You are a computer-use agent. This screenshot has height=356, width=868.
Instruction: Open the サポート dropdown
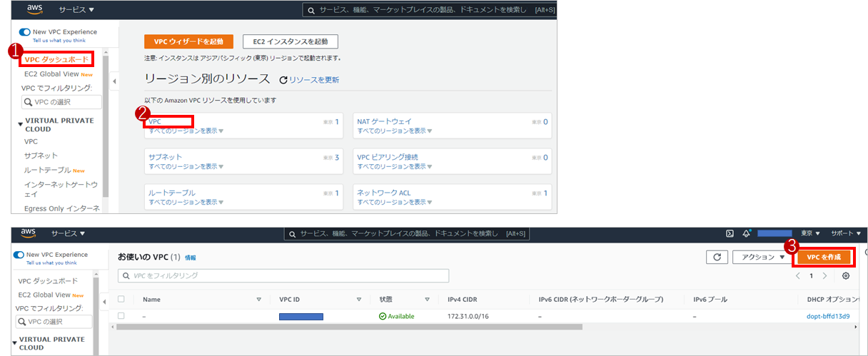point(847,233)
